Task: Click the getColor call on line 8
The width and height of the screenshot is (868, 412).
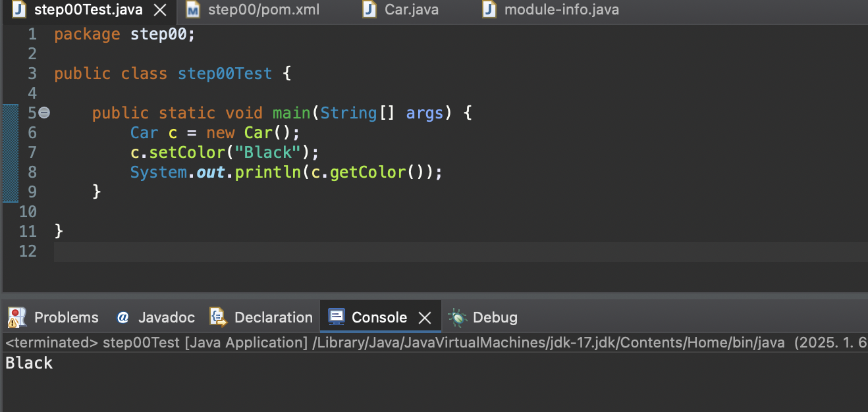Action: [x=367, y=172]
